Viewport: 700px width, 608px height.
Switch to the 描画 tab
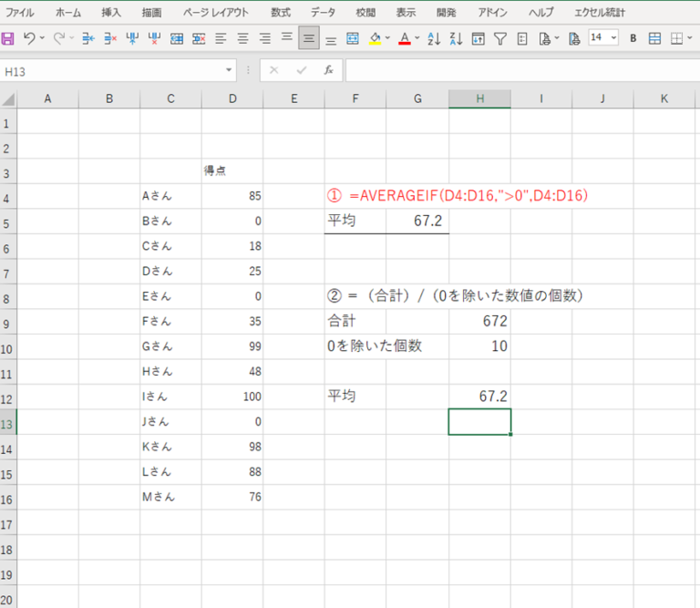pyautogui.click(x=152, y=13)
